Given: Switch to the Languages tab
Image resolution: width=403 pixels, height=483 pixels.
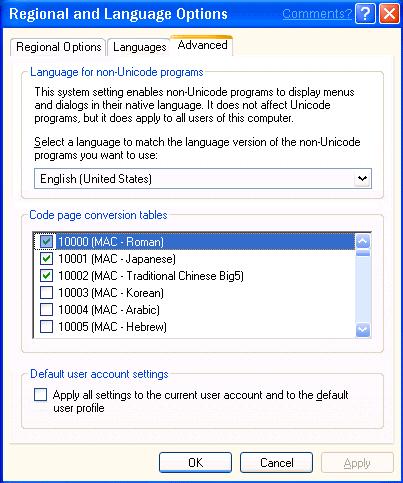Looking at the screenshot, I should pyautogui.click(x=139, y=47).
